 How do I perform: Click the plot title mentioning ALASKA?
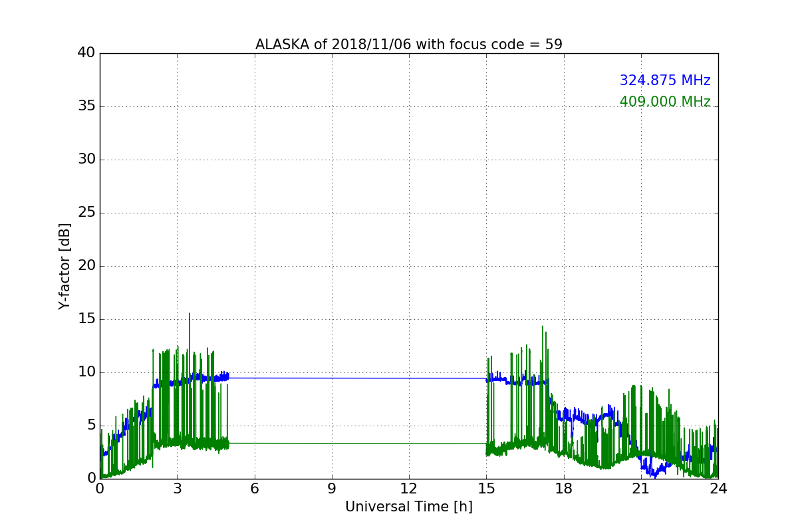[409, 45]
